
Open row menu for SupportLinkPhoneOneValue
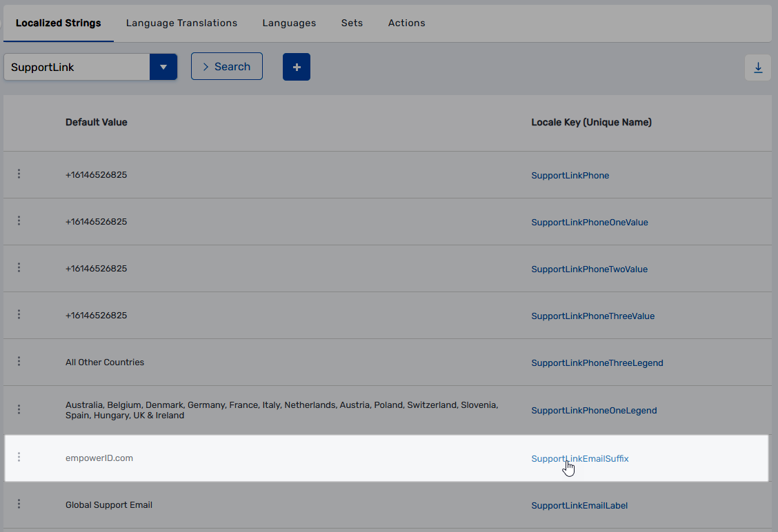tap(19, 221)
